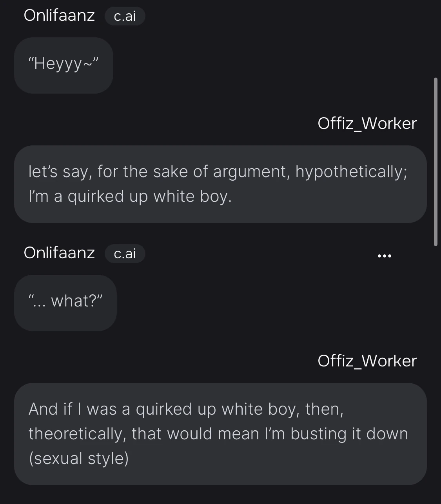
Task: Open Onlifaanz profile name above "Heyyy~"
Action: point(59,16)
